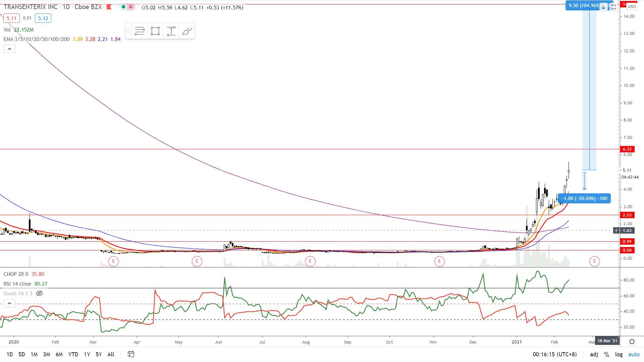The width and height of the screenshot is (644, 362).
Task: Select the YTD range option
Action: click(x=73, y=354)
